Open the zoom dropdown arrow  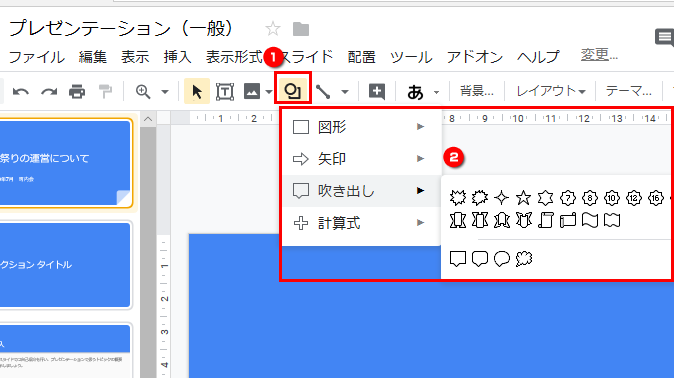click(165, 92)
